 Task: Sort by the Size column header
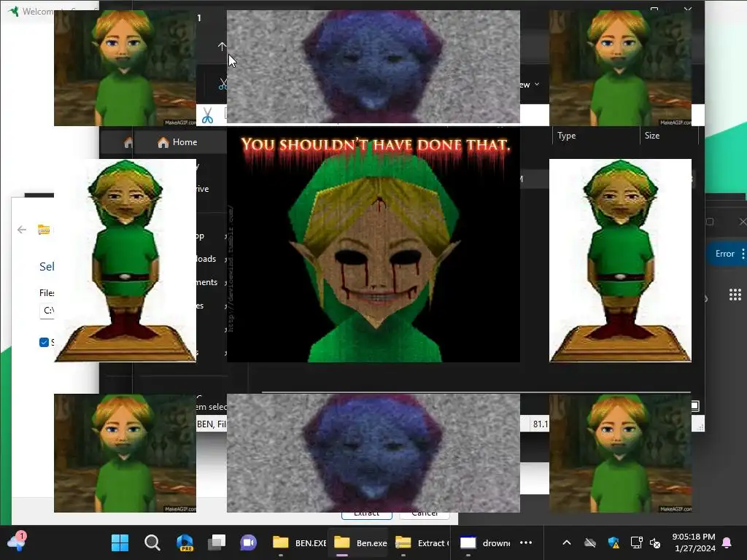point(652,136)
